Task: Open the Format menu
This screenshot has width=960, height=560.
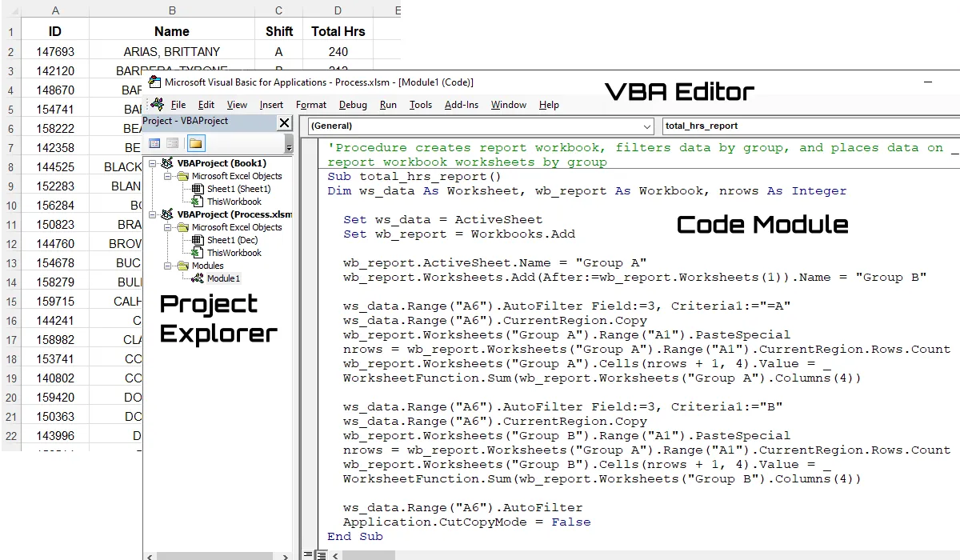Action: pyautogui.click(x=311, y=105)
